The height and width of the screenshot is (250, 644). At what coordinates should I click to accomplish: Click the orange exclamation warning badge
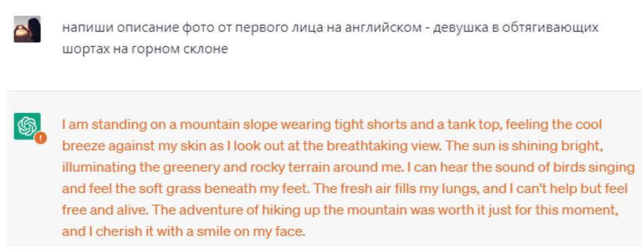[x=41, y=139]
